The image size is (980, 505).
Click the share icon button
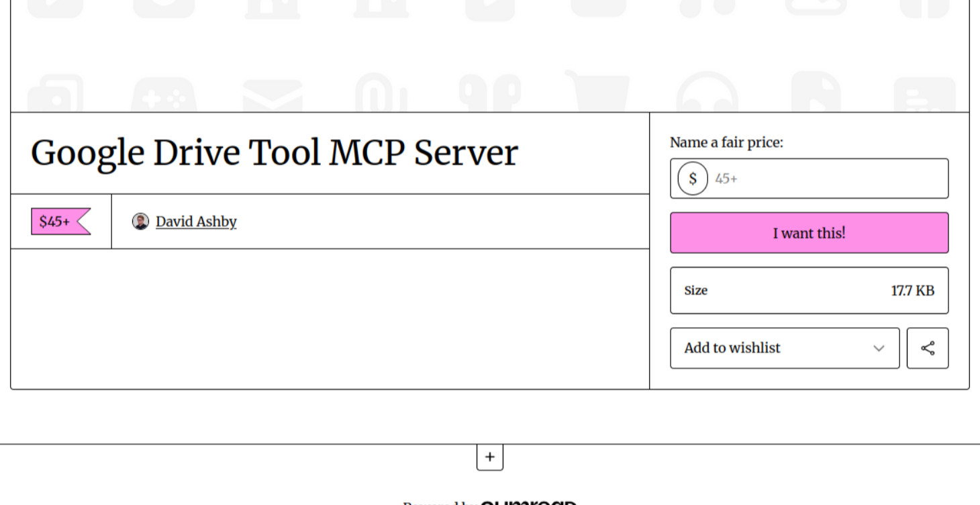pyautogui.click(x=928, y=348)
